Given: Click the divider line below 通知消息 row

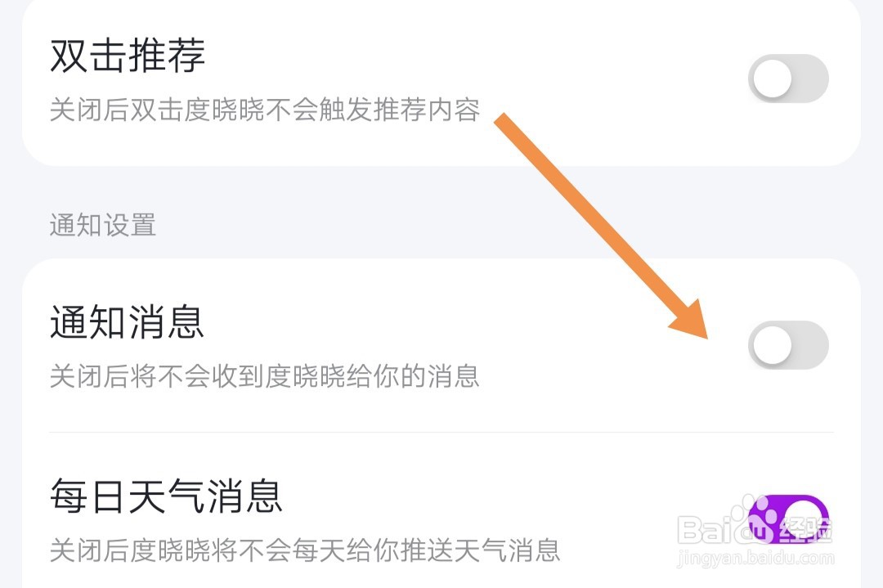Looking at the screenshot, I should 441,433.
